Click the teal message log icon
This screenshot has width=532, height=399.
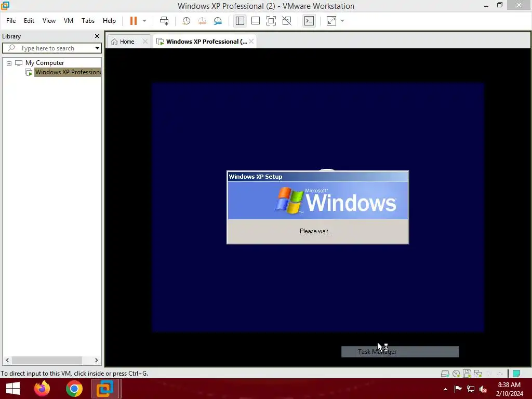click(516, 374)
